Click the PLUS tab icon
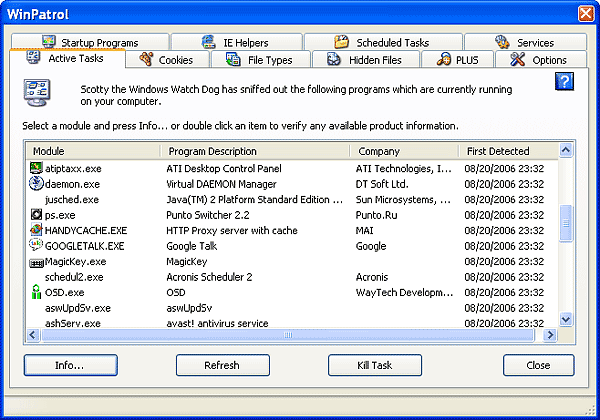The width and height of the screenshot is (600, 420). click(443, 59)
